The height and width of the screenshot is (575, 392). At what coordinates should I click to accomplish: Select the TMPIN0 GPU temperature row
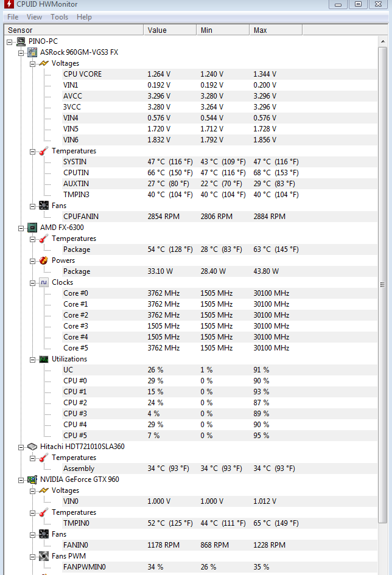point(220,523)
